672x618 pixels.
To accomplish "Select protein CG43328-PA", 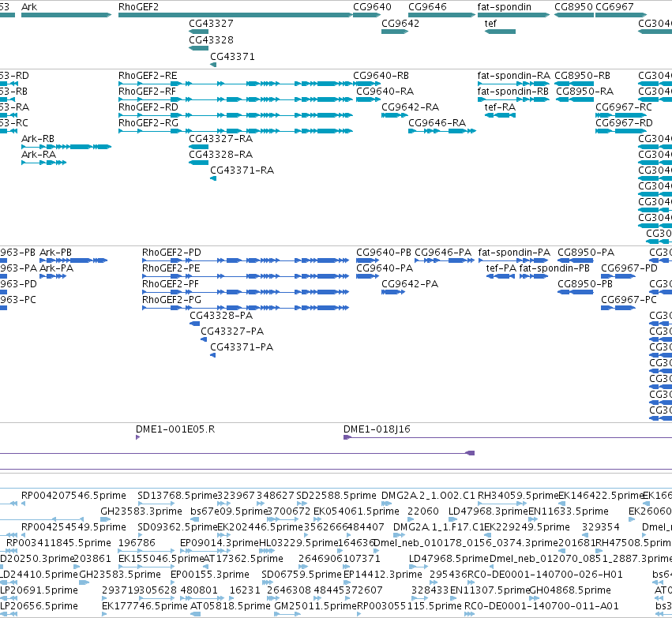I will [195, 324].
